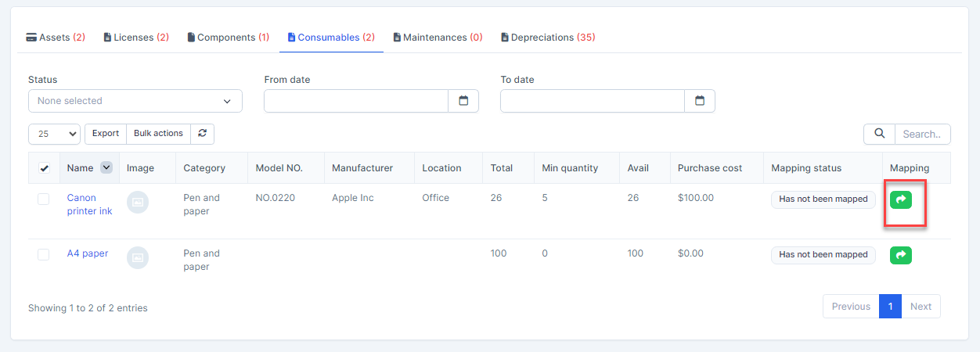This screenshot has width=980, height=352.
Task: Click the magnifying glass search icon
Action: coord(879,135)
